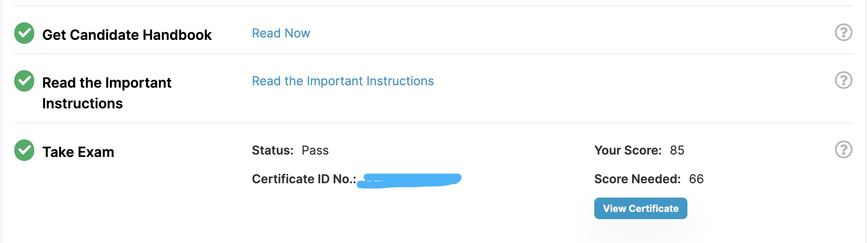Image resolution: width=868 pixels, height=243 pixels.
Task: Click the green checkmark next to Get Candidate Handbook
Action: (24, 33)
